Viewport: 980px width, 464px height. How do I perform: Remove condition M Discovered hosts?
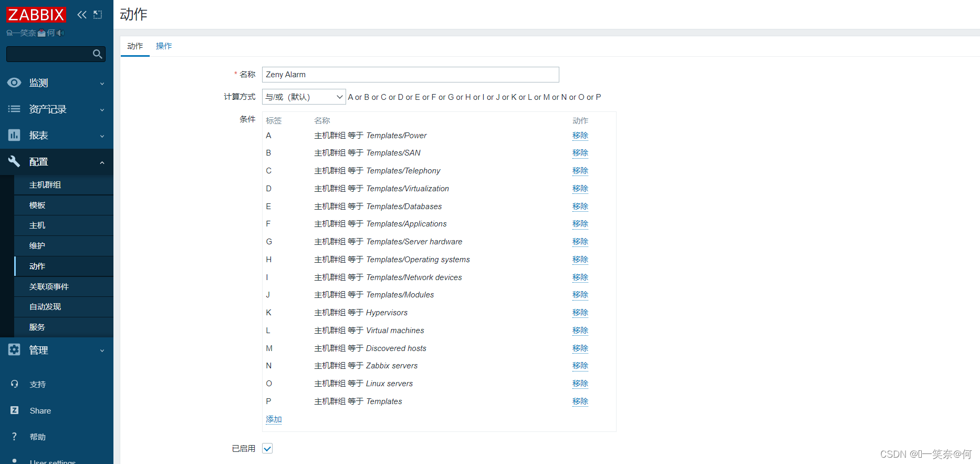(580, 348)
